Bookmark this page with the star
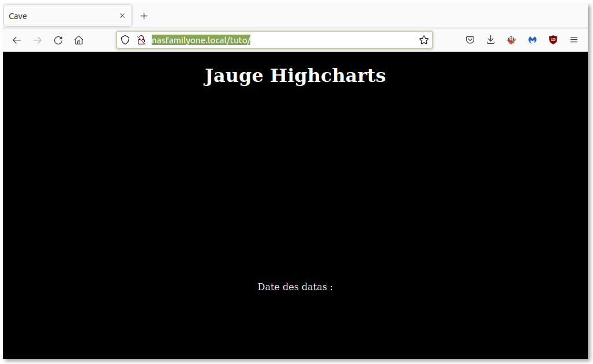This screenshot has width=593, height=364. tap(423, 40)
